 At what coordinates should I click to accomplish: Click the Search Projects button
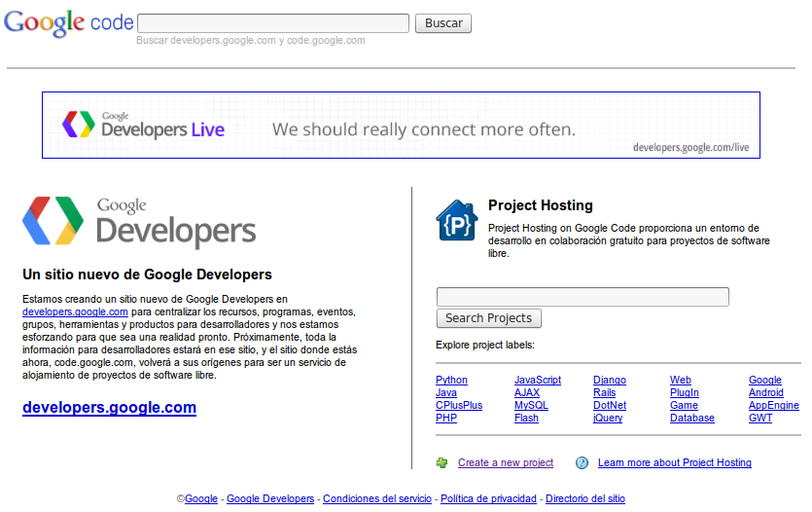point(489,318)
